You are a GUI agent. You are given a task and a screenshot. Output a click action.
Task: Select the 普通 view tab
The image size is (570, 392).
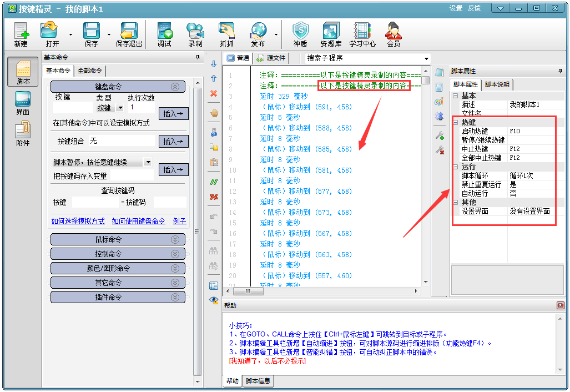239,58
